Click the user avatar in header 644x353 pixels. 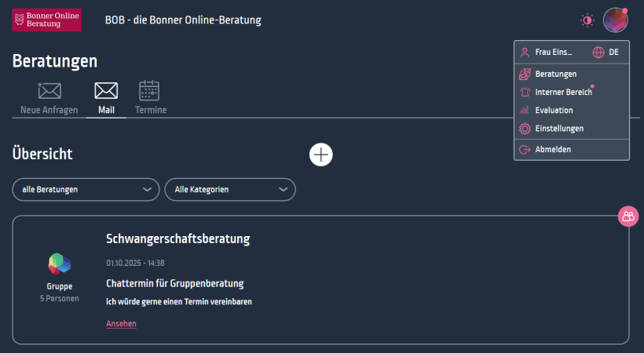[x=615, y=20]
